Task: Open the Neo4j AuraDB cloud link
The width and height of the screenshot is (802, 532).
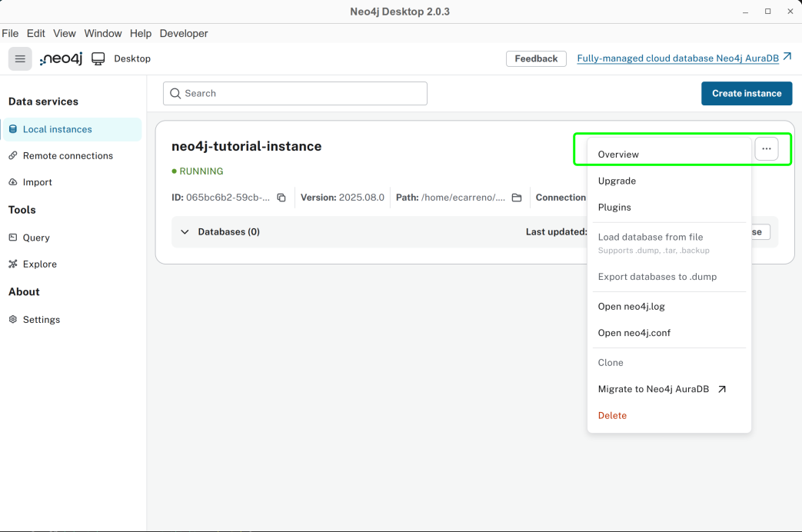Action: coord(684,58)
